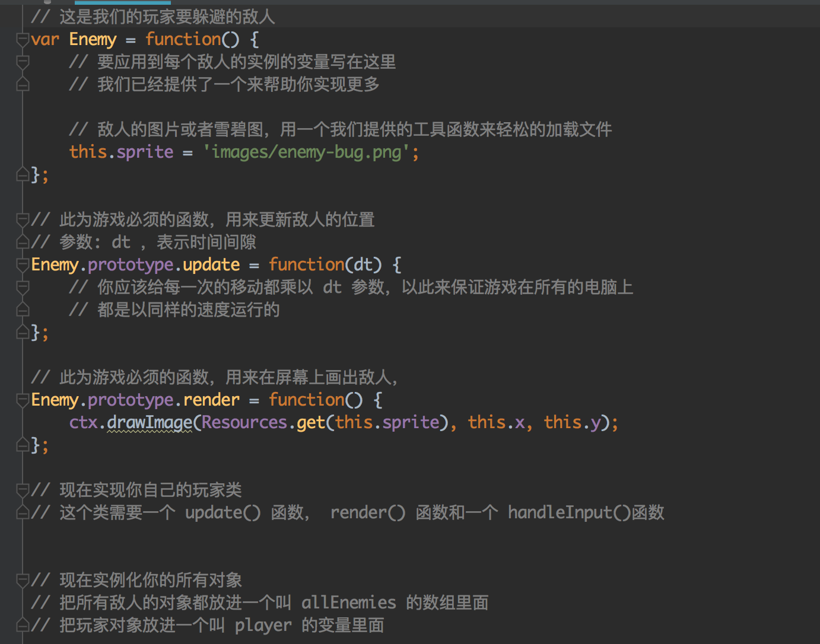
Task: Collapse the Enemy.prototype.update function fold marker
Action: click(23, 265)
